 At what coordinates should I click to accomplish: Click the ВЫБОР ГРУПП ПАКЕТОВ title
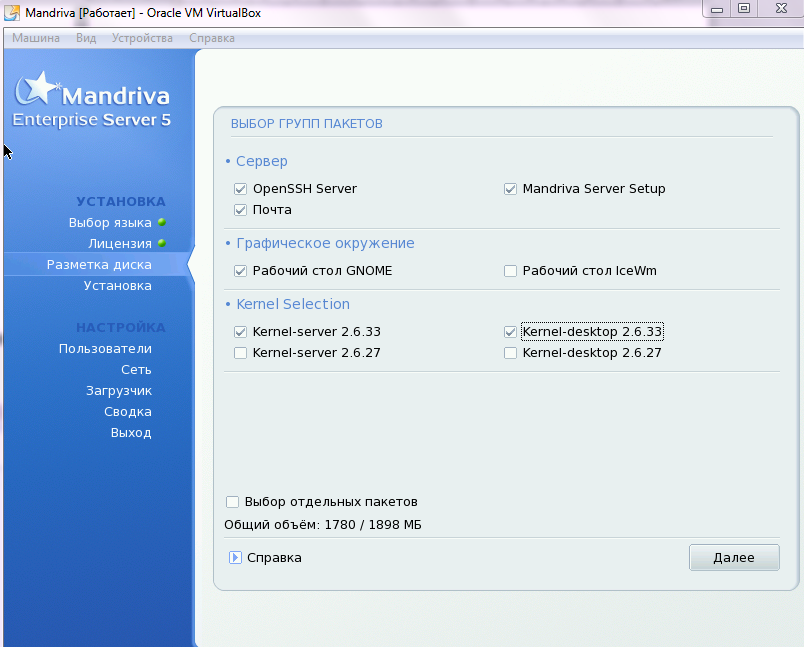coord(307,124)
